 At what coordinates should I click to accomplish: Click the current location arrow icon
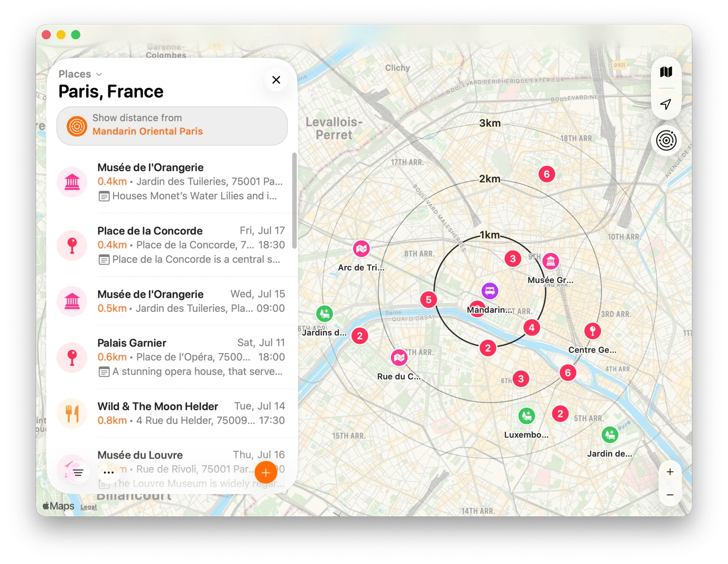(x=666, y=104)
